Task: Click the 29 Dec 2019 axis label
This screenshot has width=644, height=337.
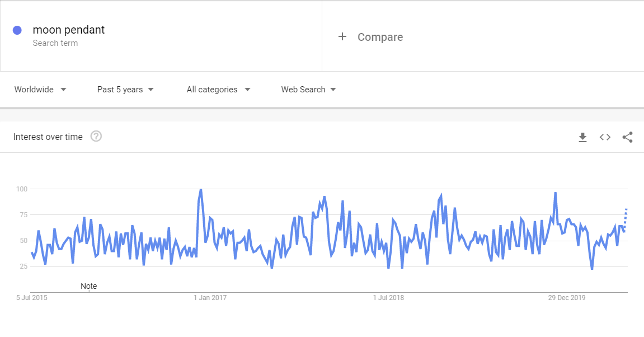Action: pyautogui.click(x=567, y=298)
